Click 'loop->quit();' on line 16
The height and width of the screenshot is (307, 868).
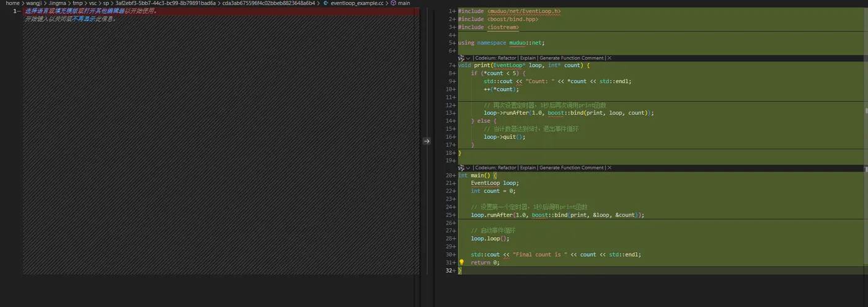coord(504,137)
